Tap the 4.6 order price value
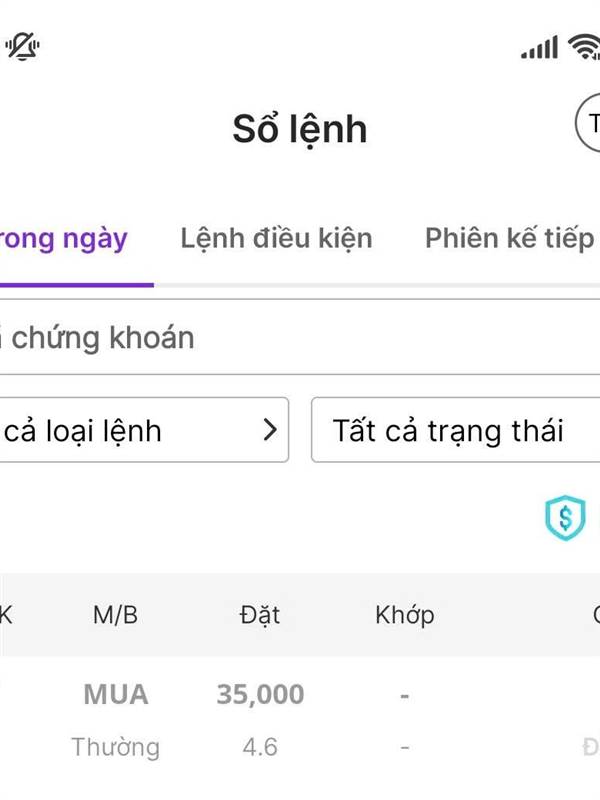Viewport: 600px width, 800px height. pyautogui.click(x=260, y=747)
